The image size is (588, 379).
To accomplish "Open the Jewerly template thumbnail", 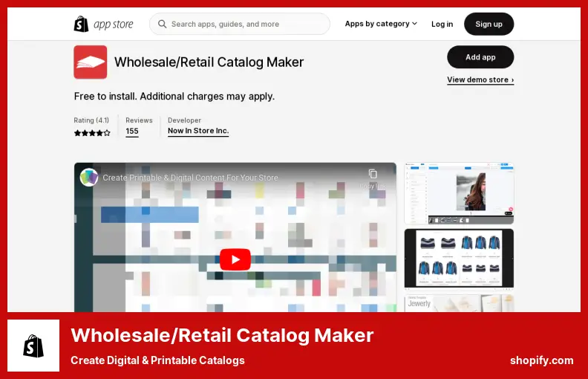I will 459,303.
